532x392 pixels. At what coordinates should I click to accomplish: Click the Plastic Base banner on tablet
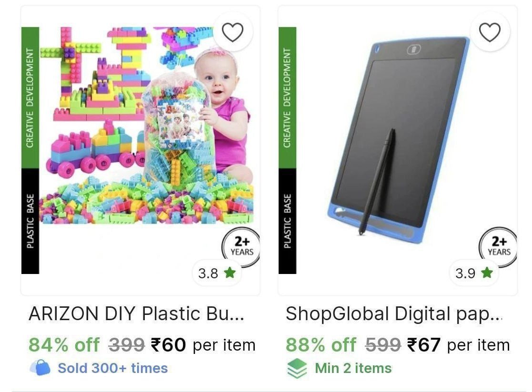click(x=287, y=221)
